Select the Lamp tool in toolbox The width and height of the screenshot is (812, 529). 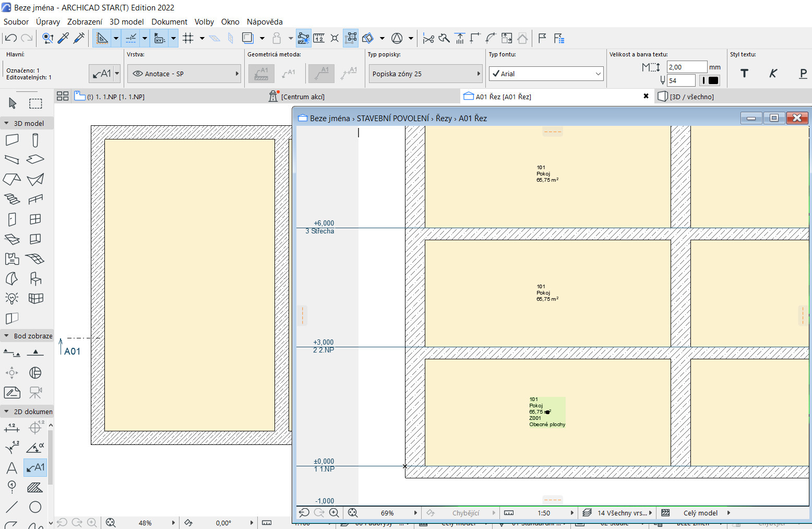click(x=12, y=298)
